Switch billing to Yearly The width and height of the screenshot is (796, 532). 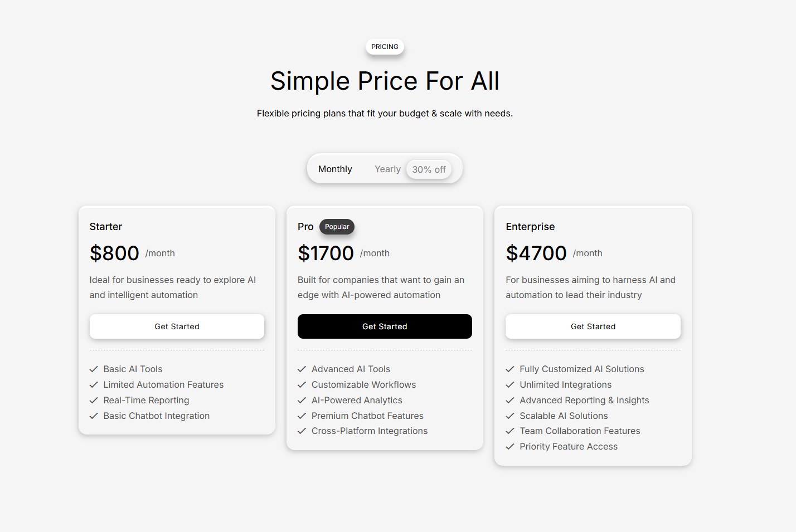[x=387, y=169]
